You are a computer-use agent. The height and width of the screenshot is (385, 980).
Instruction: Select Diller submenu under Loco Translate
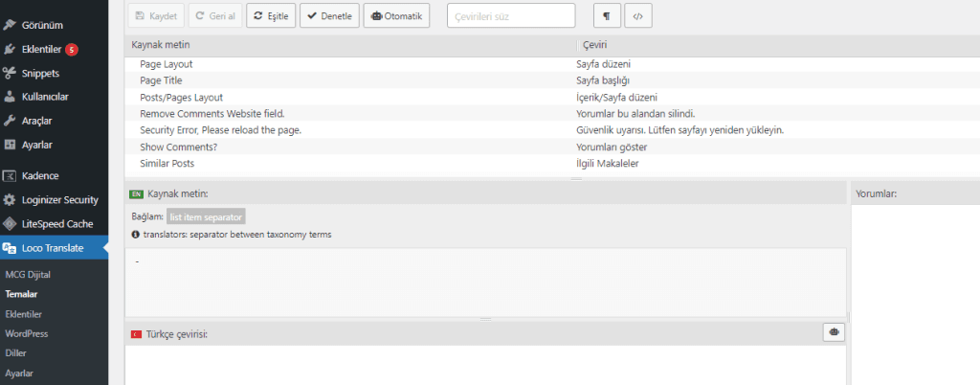click(x=15, y=352)
